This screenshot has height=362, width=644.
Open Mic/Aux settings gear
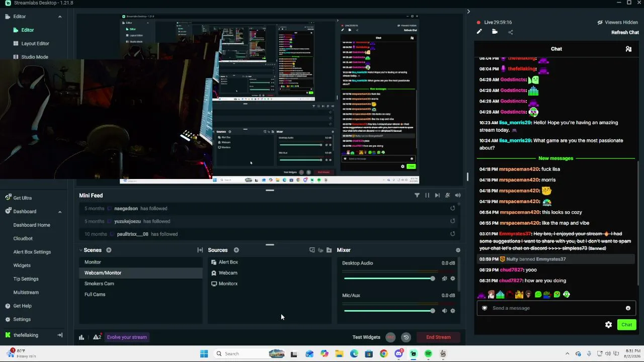[x=452, y=311]
